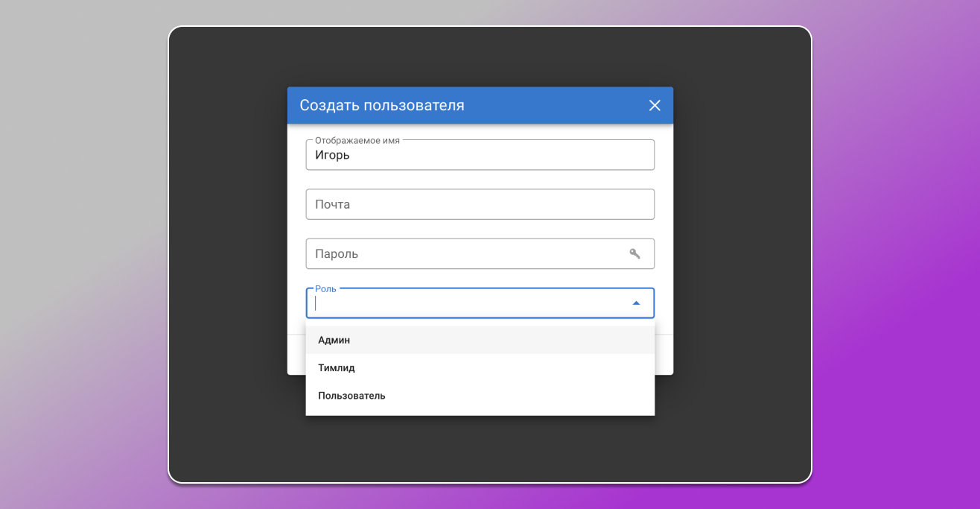
Task: Click the Игорь text in the name field
Action: 331,155
